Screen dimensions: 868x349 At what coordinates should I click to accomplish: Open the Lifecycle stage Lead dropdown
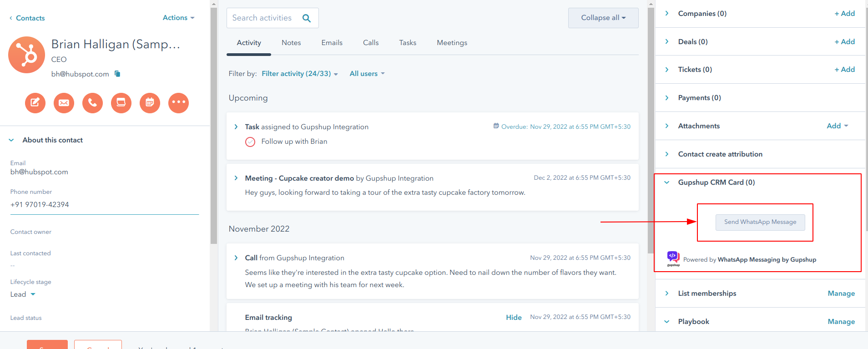pyautogui.click(x=23, y=294)
